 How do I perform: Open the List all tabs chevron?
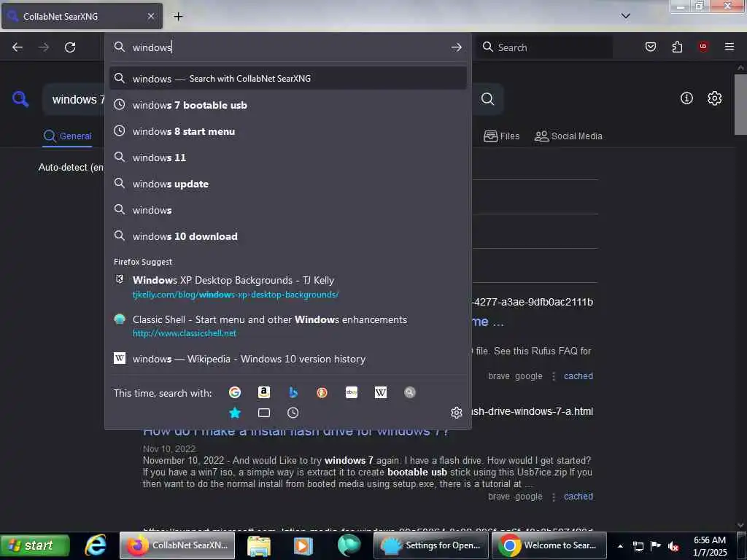[x=626, y=16]
